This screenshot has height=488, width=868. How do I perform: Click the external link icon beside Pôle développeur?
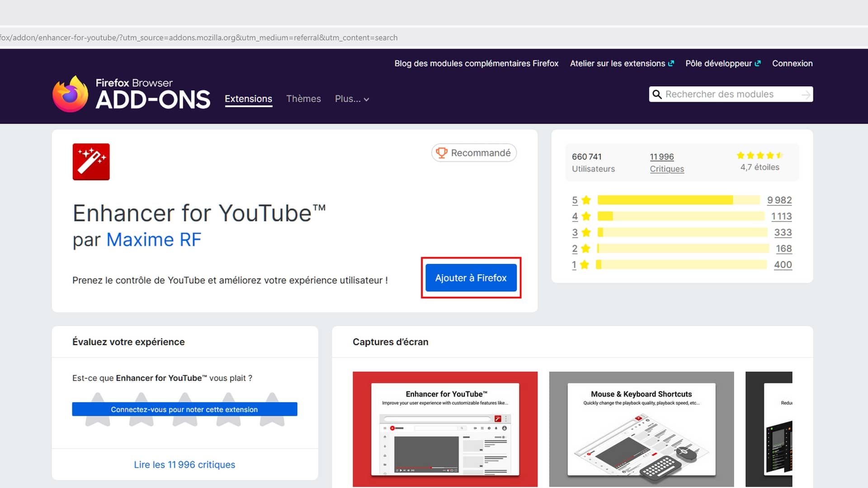[758, 64]
